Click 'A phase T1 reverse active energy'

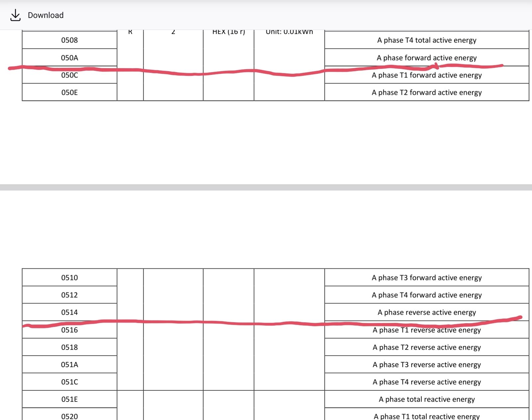tap(427, 330)
